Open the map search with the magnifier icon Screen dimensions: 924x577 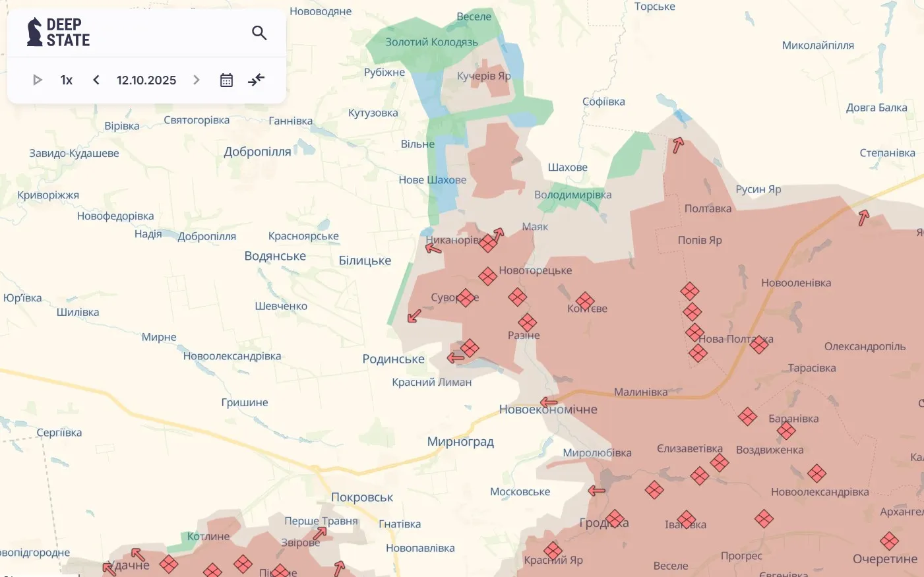coord(259,32)
